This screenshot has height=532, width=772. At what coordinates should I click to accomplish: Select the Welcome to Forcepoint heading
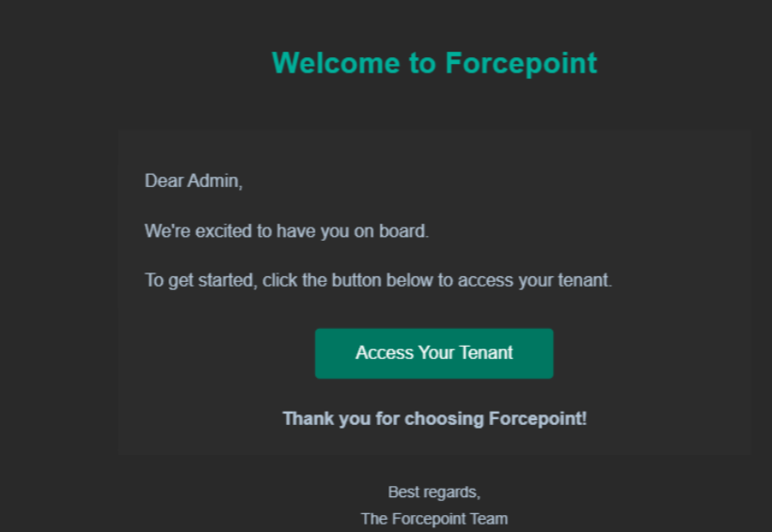coord(434,63)
